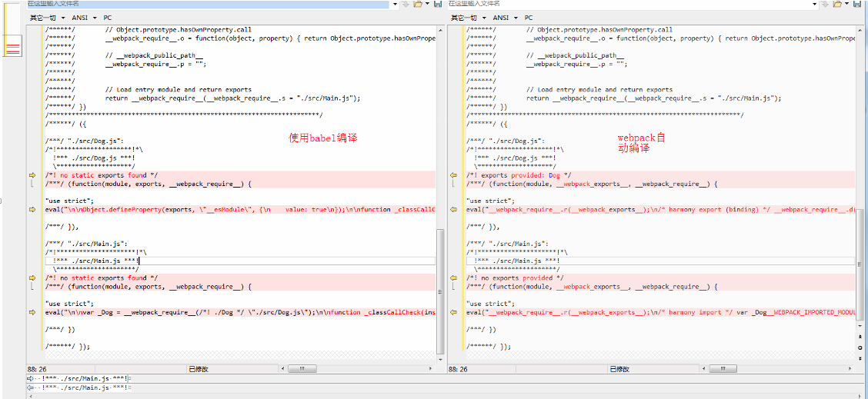868x399 pixels.
Task: Click left pane vertical scroll down arrow
Action: pyautogui.click(x=441, y=358)
